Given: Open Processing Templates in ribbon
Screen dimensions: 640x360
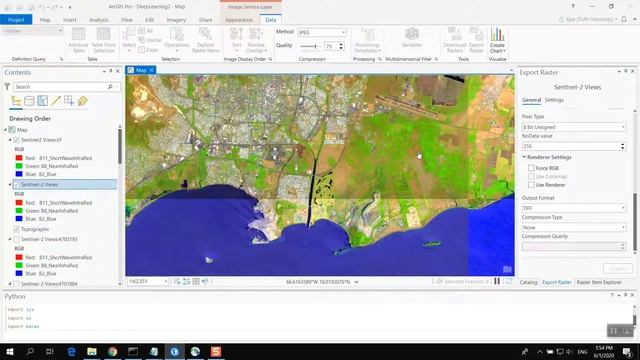Looking at the screenshot, I should (367, 40).
